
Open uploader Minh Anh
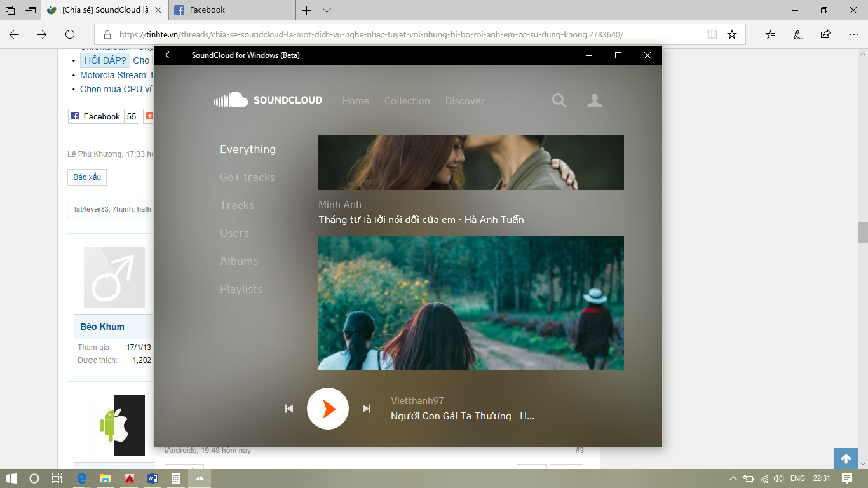(x=340, y=205)
